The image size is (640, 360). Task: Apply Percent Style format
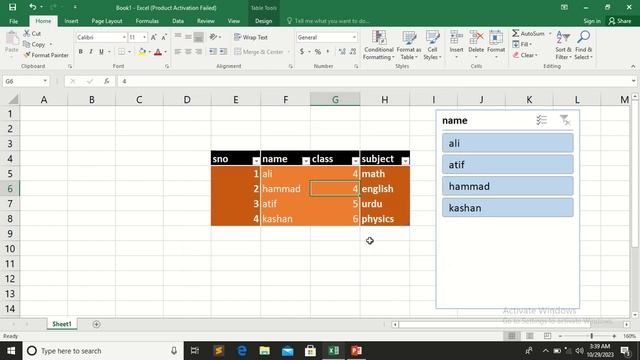(318, 52)
